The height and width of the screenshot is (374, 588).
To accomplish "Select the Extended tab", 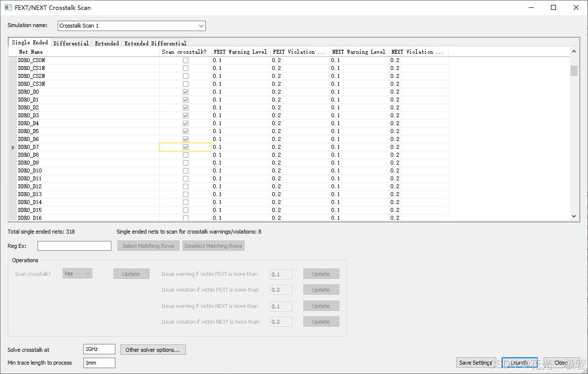I will (107, 43).
